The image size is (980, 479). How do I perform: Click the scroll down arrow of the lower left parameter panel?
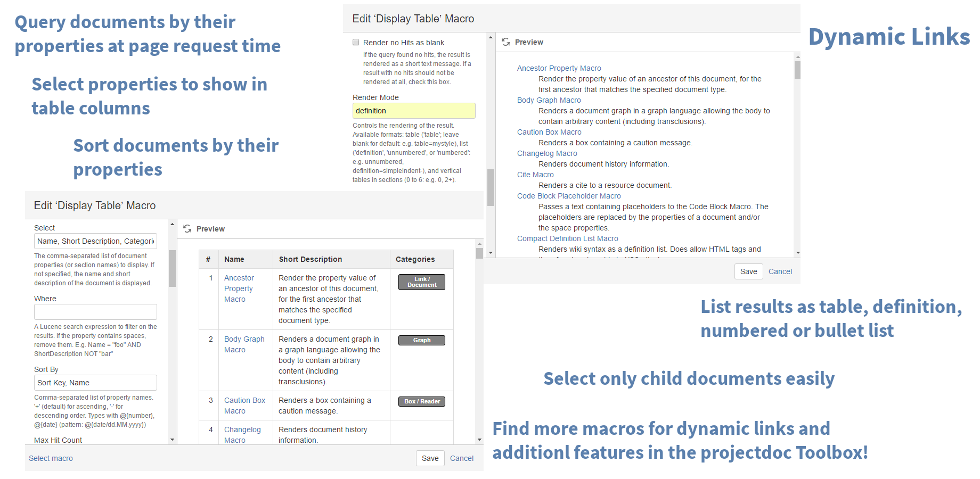click(x=172, y=440)
